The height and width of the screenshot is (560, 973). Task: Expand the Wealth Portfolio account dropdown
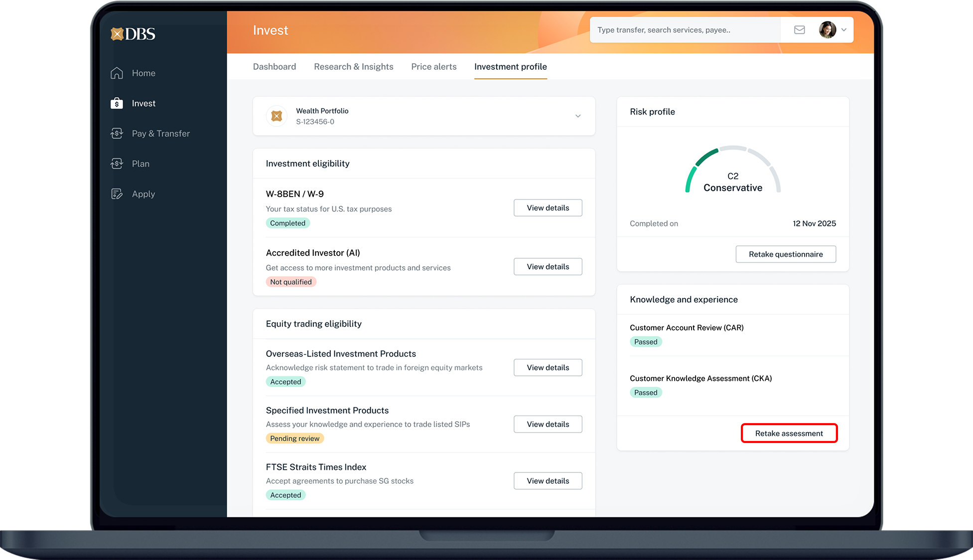[x=578, y=116]
